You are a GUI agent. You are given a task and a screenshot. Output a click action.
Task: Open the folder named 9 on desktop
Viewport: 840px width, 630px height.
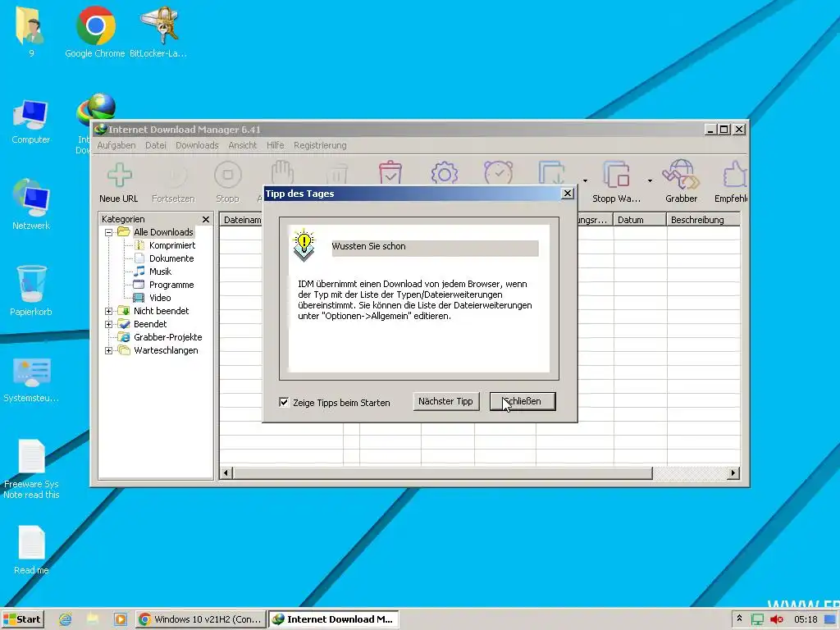tap(30, 32)
